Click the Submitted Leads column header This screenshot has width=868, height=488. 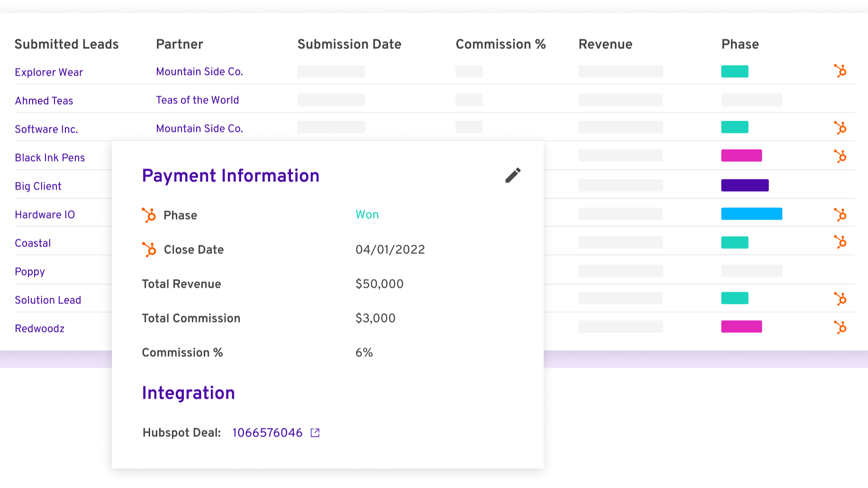67,44
